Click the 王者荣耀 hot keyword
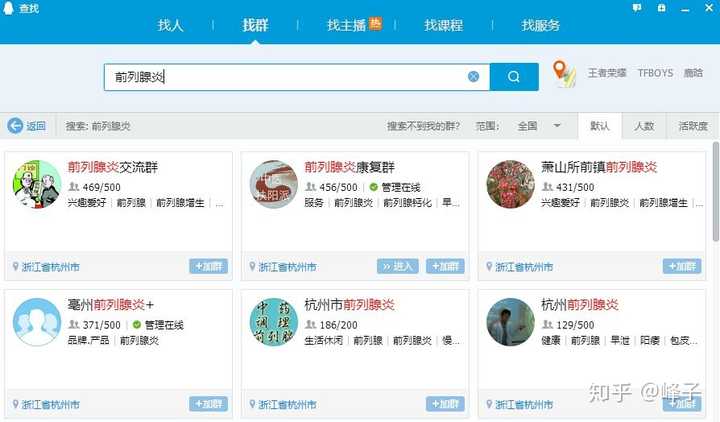Image resolution: width=720 pixels, height=422 pixels. [x=607, y=73]
